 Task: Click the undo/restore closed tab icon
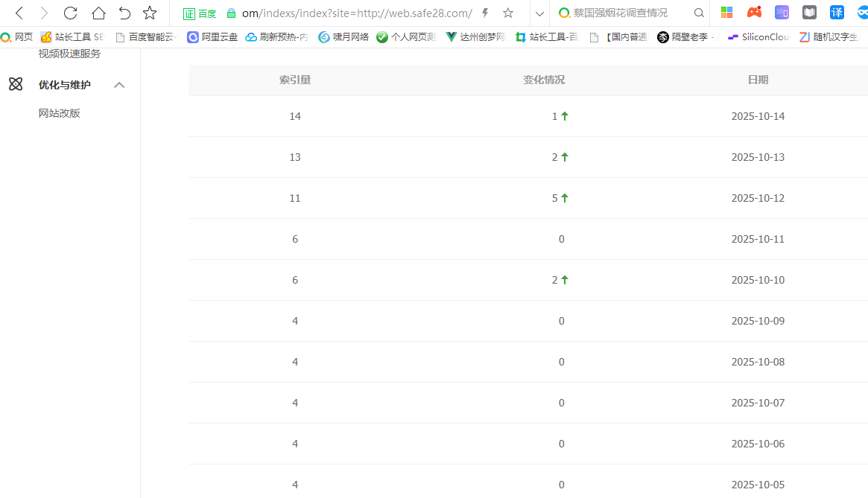[124, 13]
